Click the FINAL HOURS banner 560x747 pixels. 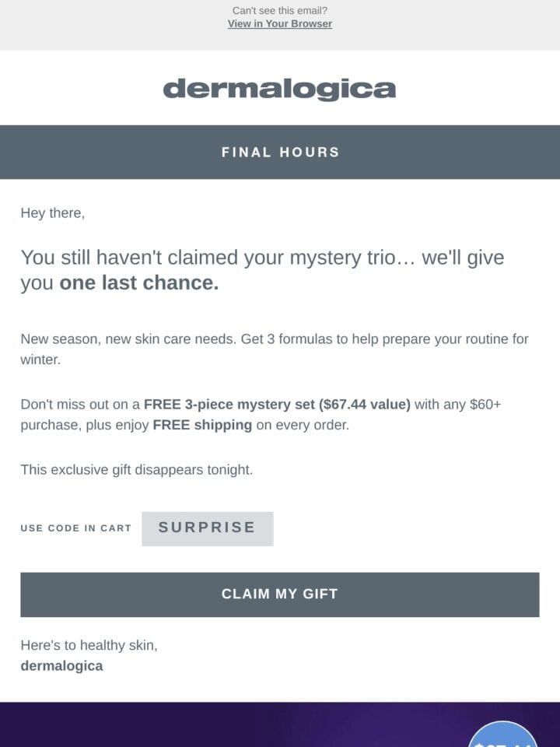[280, 152]
